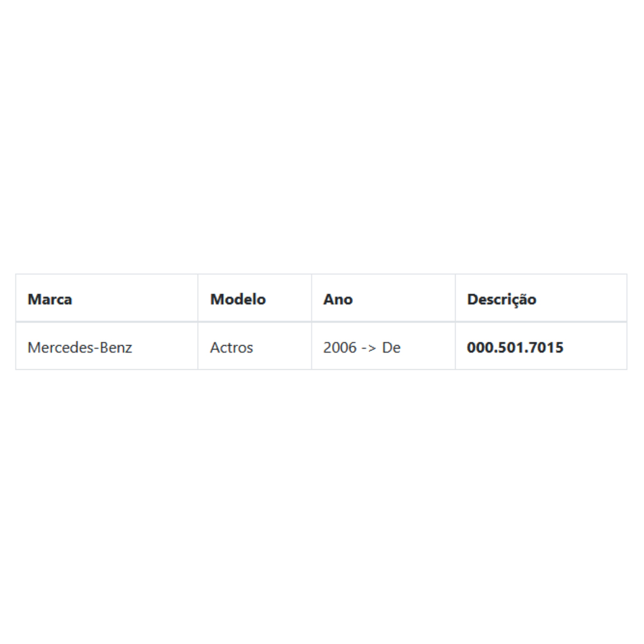Click the word Benz in the brand cell
This screenshot has height=644, width=644.
click(x=116, y=347)
